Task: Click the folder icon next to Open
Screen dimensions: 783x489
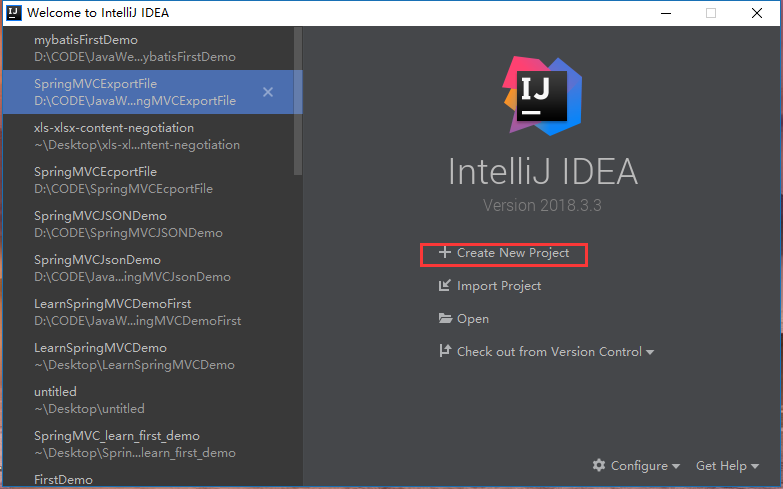Action: 445,318
